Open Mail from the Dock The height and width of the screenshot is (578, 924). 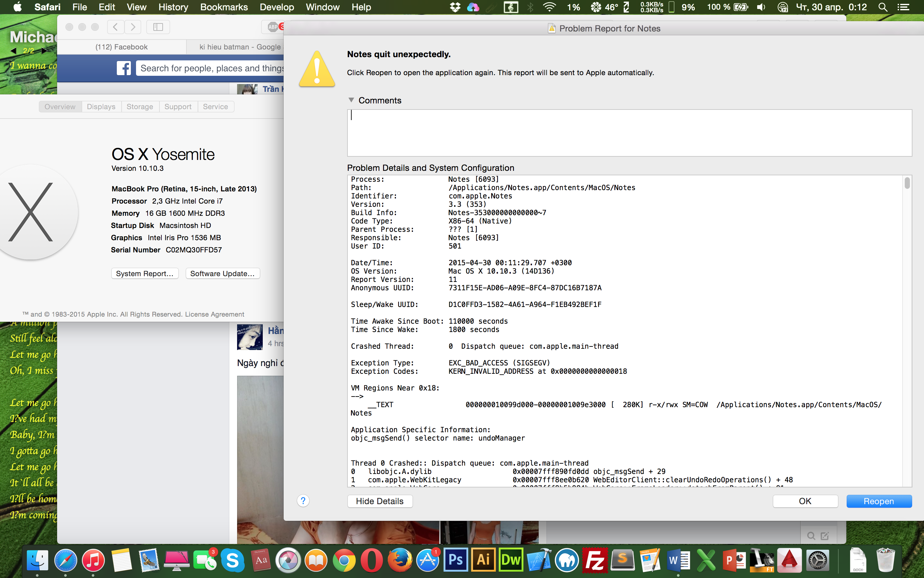click(x=149, y=560)
